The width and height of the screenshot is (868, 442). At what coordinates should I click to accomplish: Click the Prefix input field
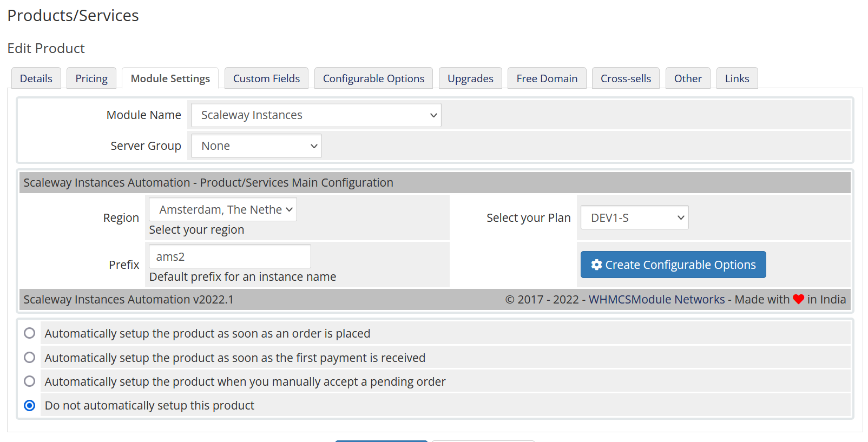[230, 256]
